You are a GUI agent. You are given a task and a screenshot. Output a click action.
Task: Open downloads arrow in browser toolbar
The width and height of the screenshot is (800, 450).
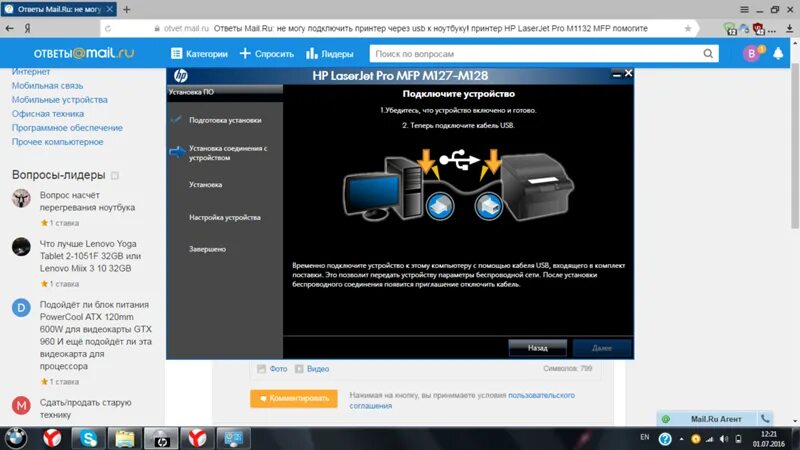click(790, 29)
